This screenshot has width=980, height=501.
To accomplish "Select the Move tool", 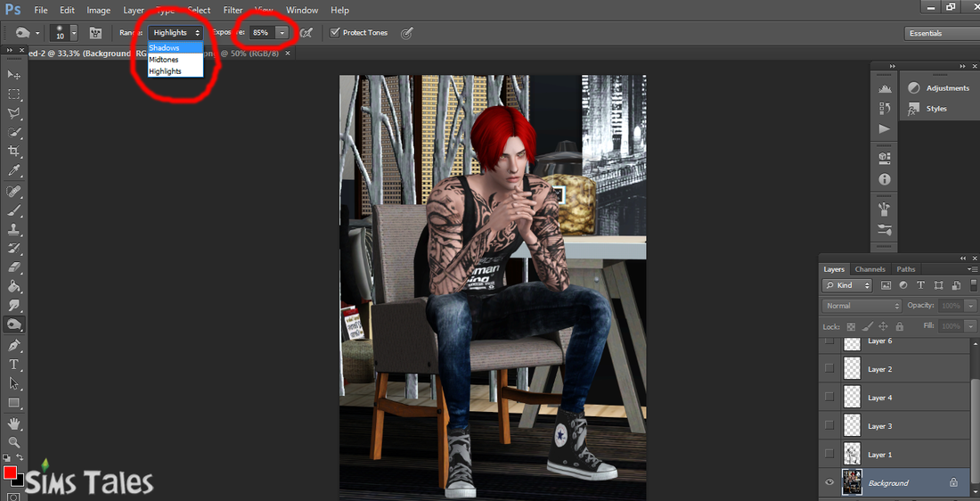I will coord(13,74).
